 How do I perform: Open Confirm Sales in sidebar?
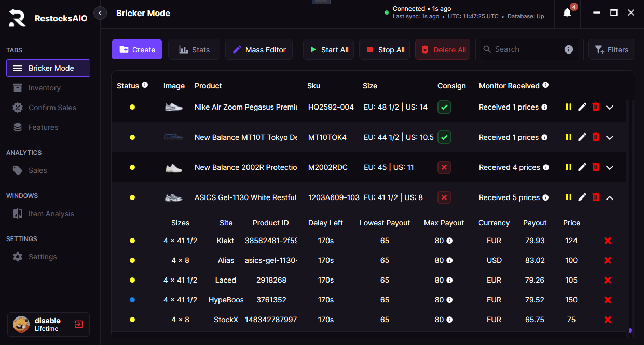[48, 108]
